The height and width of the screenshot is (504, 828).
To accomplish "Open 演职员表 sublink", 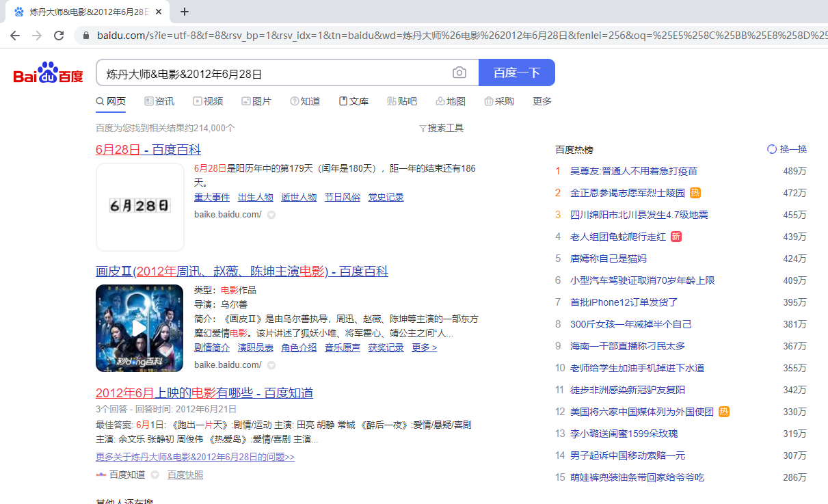I will 256,347.
